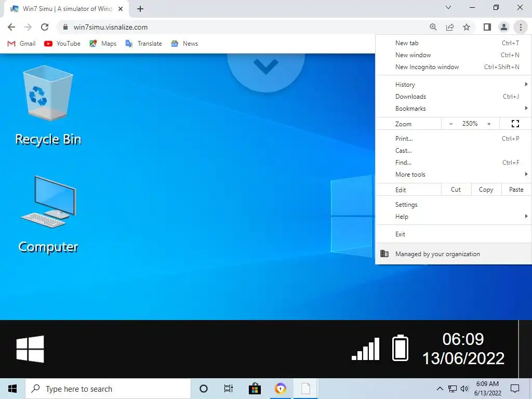Select New Incognito window
This screenshot has width=532, height=399.
point(453,67)
